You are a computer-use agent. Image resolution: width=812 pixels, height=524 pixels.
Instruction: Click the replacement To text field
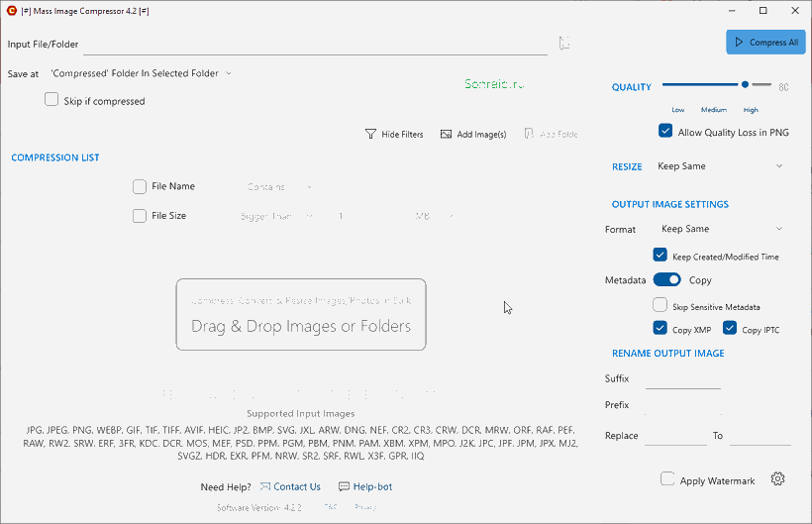(x=761, y=436)
